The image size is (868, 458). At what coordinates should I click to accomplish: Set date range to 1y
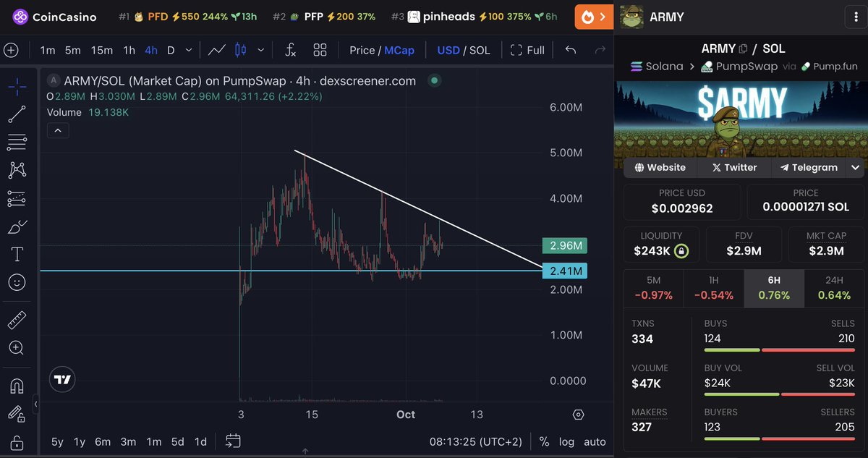click(x=80, y=441)
